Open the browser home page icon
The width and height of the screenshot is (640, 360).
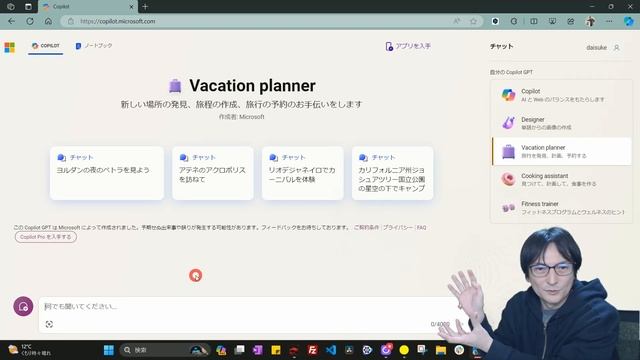click(x=48, y=21)
